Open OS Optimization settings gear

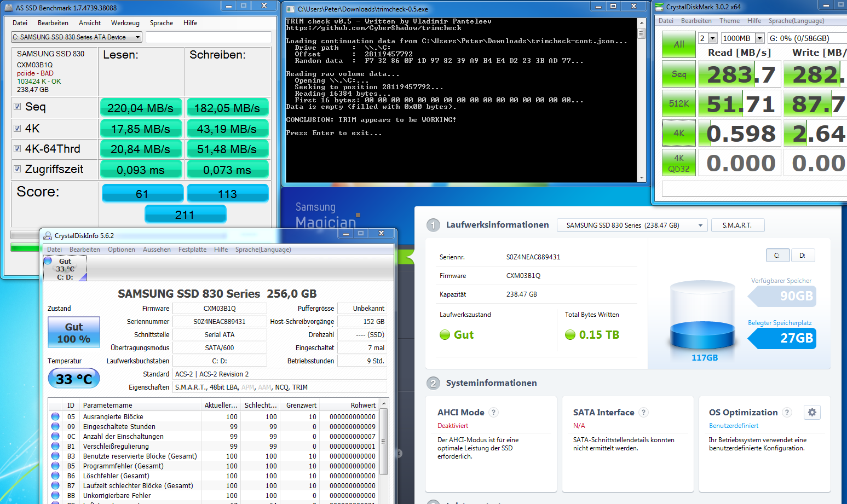[x=812, y=413]
